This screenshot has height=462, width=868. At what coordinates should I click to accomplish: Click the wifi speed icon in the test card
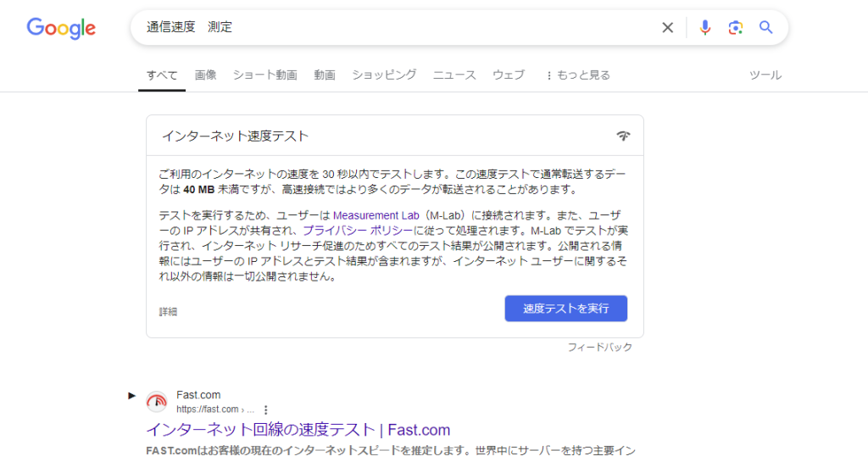point(623,136)
